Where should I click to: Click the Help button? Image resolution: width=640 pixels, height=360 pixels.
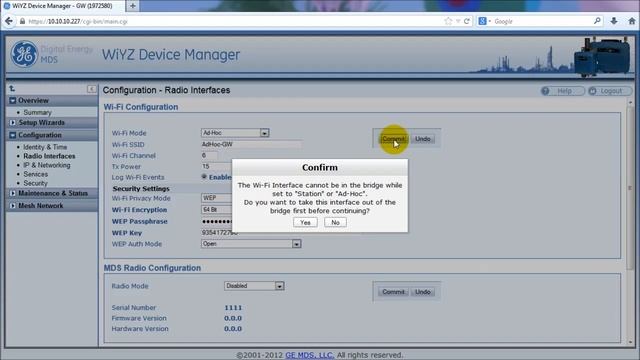562,91
